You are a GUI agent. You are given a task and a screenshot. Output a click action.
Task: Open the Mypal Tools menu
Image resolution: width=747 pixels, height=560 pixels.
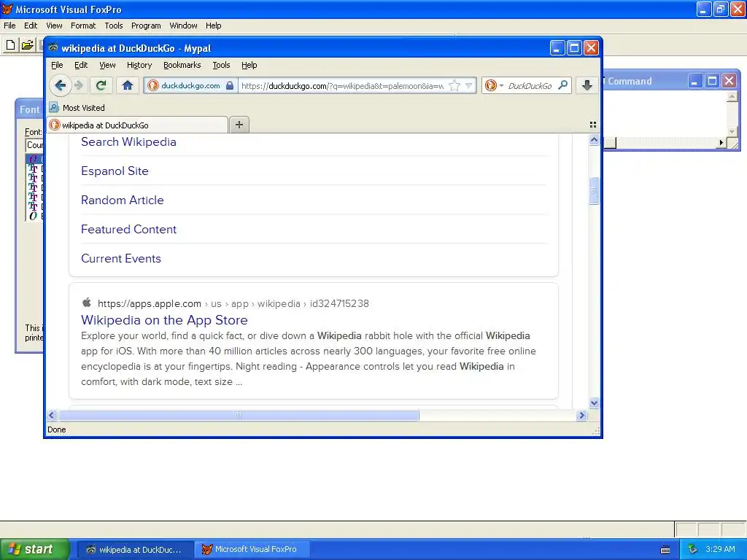coord(221,65)
